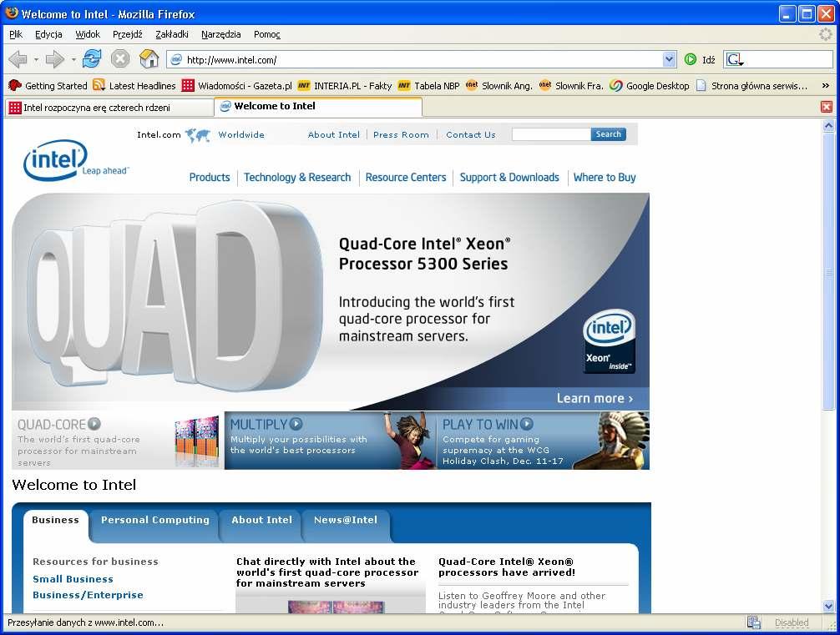Screen dimensions: 840x635
Task: Open the Przejdź menu
Action: 127,34
